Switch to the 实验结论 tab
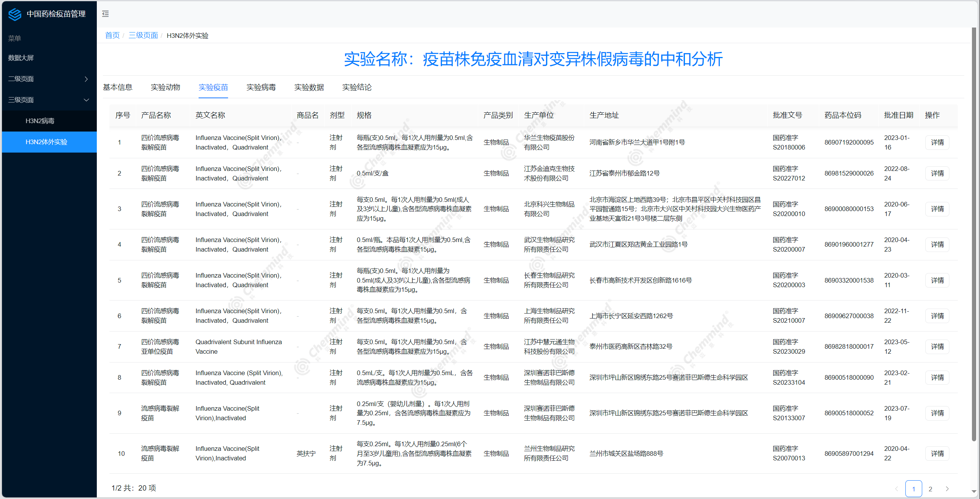The height and width of the screenshot is (499, 980). coord(357,87)
